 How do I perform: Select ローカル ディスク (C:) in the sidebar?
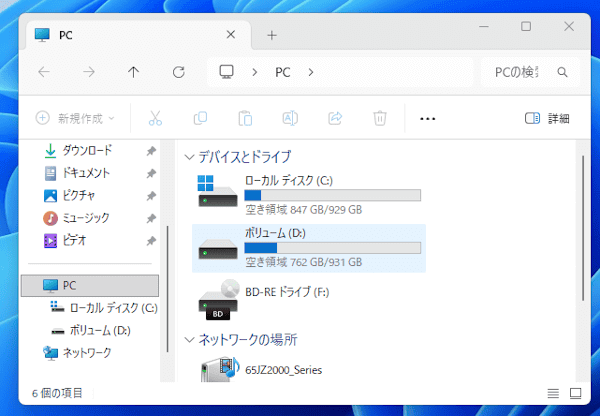[104, 308]
